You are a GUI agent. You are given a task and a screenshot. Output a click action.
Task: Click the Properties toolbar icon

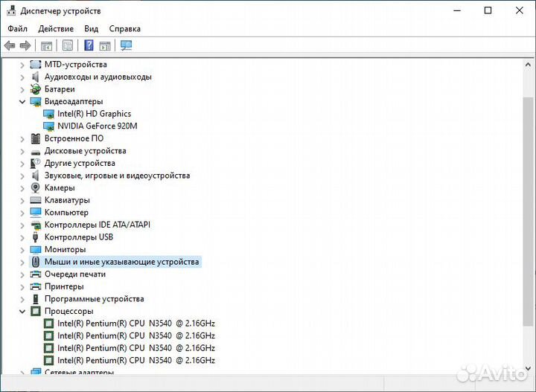(x=67, y=45)
